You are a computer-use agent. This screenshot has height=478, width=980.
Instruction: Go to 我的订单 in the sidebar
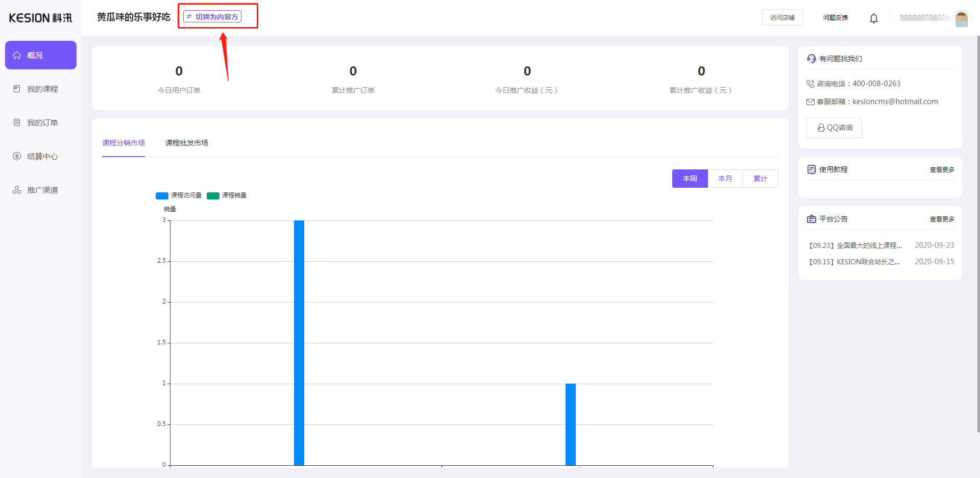click(42, 122)
